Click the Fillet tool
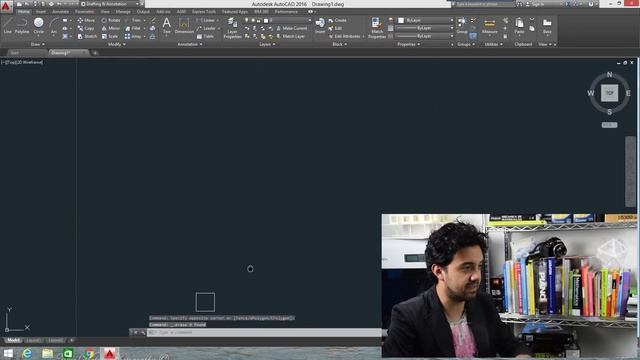 coord(133,28)
